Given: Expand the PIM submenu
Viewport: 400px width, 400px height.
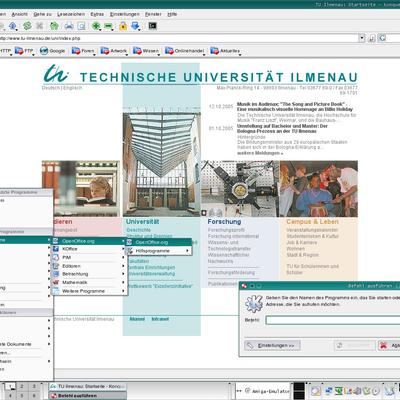Looking at the screenshot, I should (x=89, y=257).
